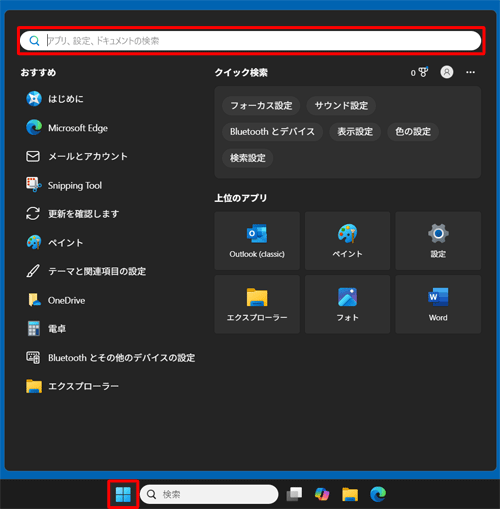The height and width of the screenshot is (509, 500).
Task: Click the メールとアカウント envelope icon
Action: click(x=33, y=156)
